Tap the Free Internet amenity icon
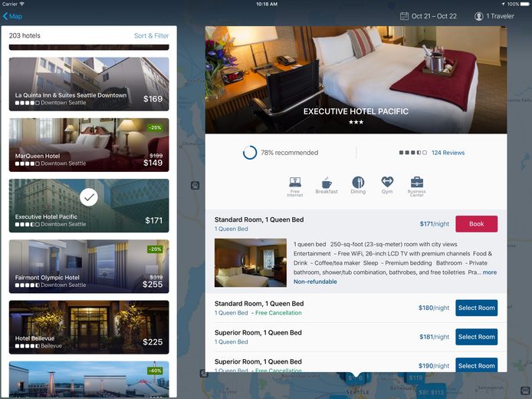The width and height of the screenshot is (532, 399). pos(295,186)
